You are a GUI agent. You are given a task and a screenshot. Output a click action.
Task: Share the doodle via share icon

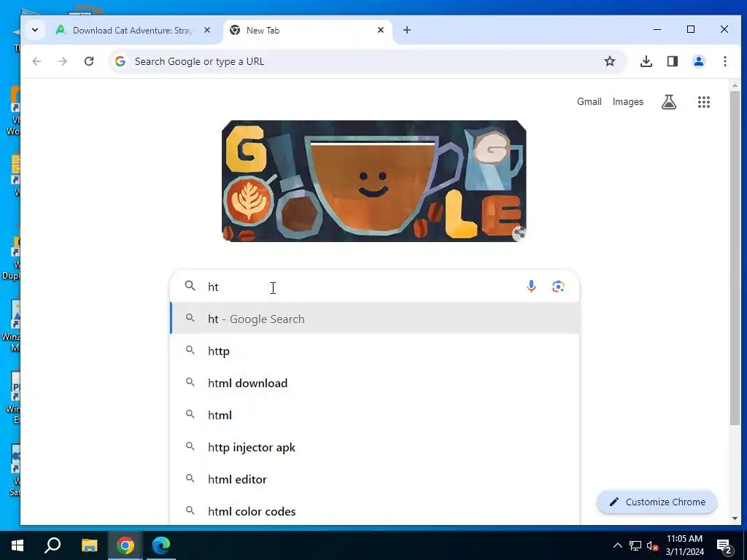[519, 233]
